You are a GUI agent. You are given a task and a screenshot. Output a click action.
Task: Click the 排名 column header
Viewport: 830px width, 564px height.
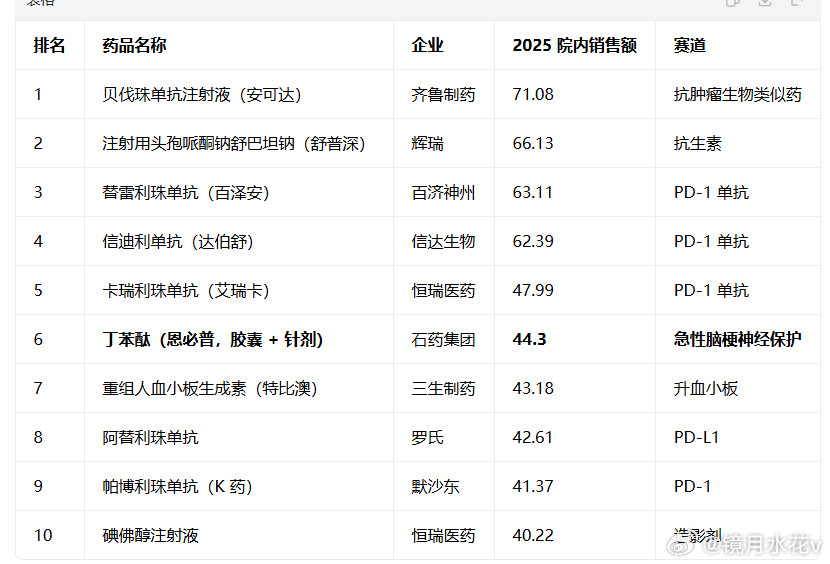(49, 46)
